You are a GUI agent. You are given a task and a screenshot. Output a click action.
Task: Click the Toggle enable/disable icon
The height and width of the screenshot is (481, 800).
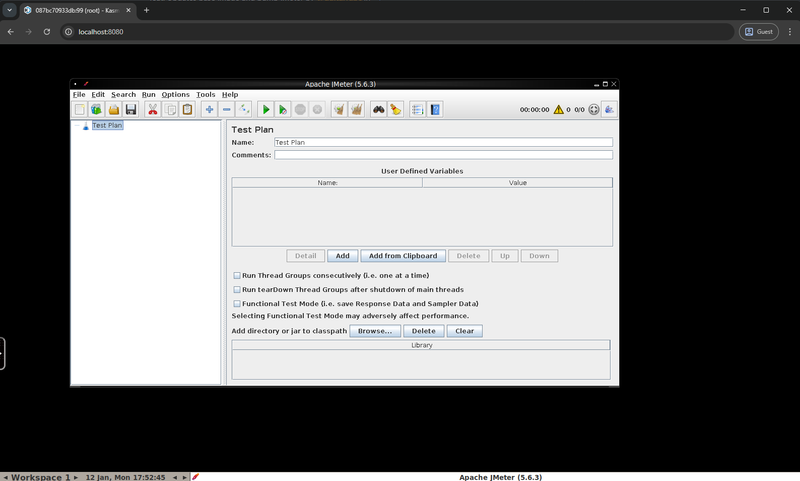tap(244, 109)
